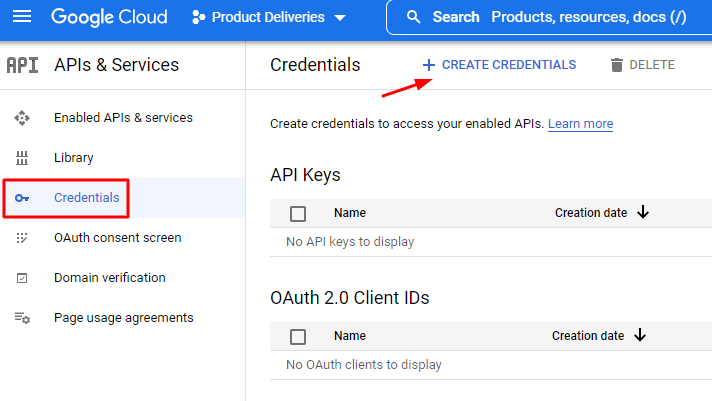Image resolution: width=712 pixels, height=401 pixels.
Task: Sort OAuth clients by Name column
Action: (x=350, y=336)
